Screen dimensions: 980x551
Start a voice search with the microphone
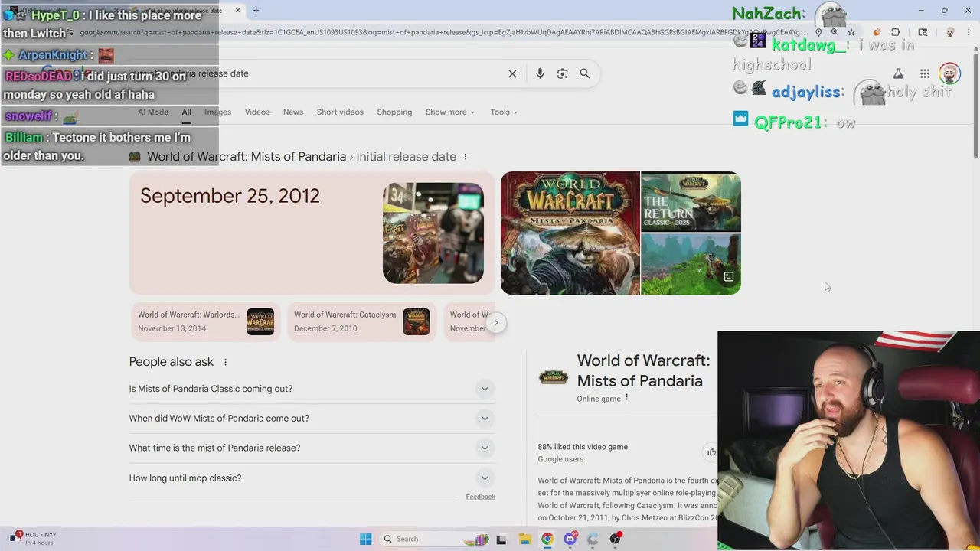coord(540,73)
